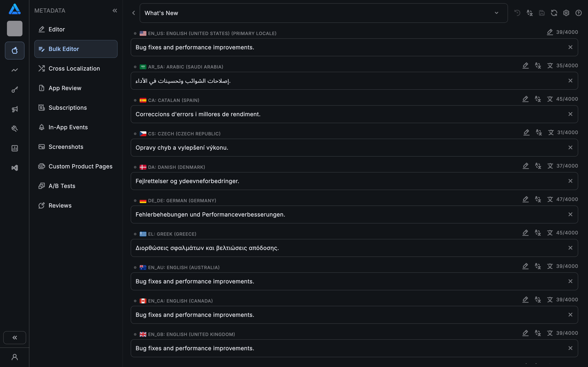Screen dimensions: 588x367
Task: Go to Custom Product Pages
Action: click(80, 166)
